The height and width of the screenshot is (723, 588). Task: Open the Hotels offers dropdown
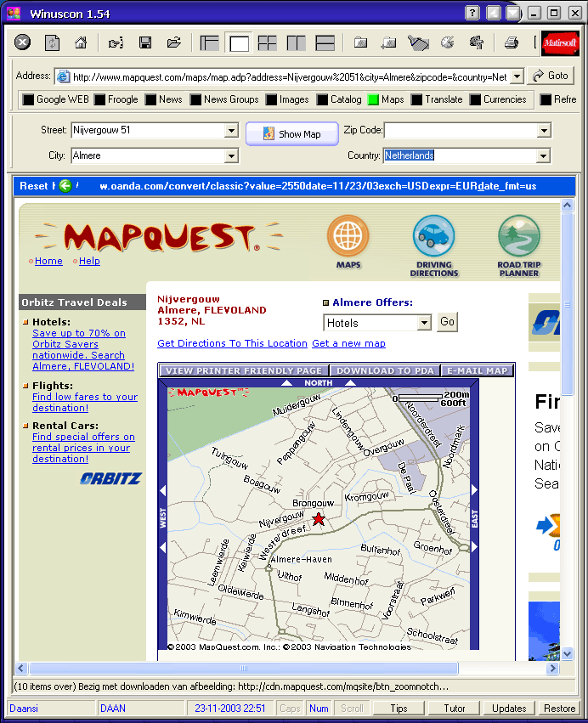pos(424,323)
